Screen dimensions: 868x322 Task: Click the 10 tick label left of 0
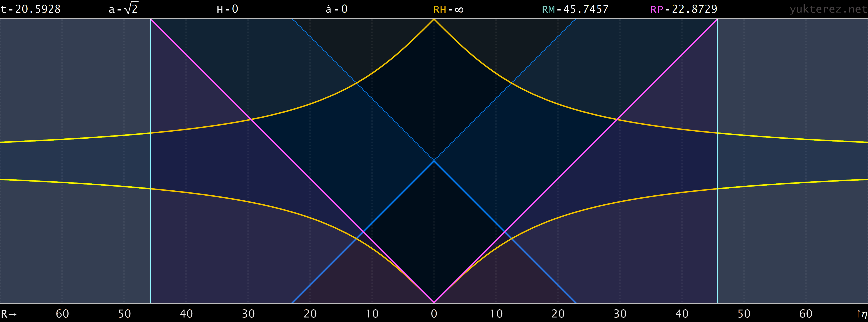(x=372, y=314)
